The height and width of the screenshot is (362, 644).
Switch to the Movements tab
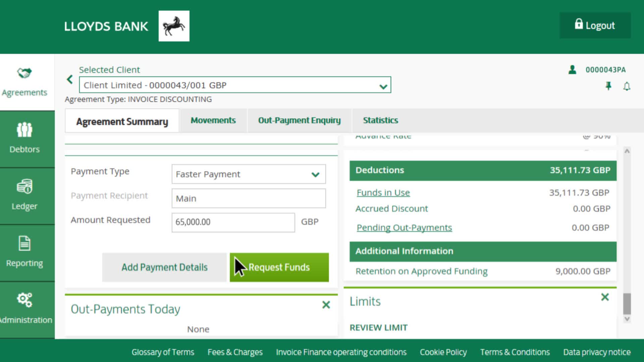[x=213, y=120]
